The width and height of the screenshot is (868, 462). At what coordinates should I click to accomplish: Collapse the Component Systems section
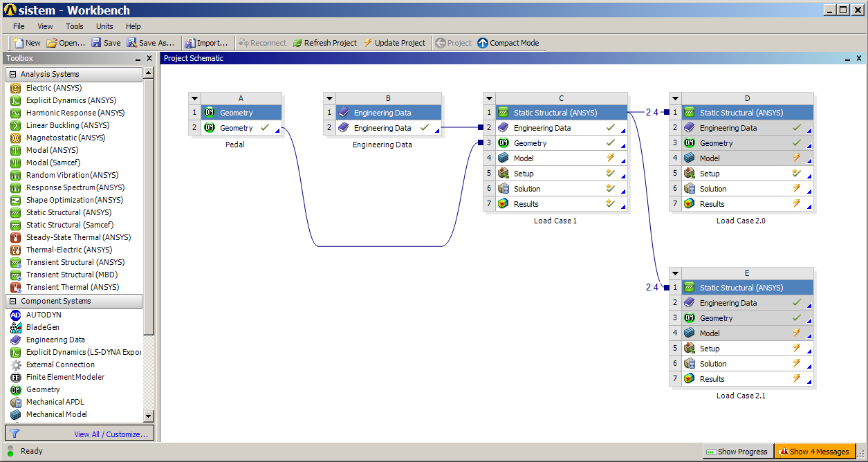[12, 301]
